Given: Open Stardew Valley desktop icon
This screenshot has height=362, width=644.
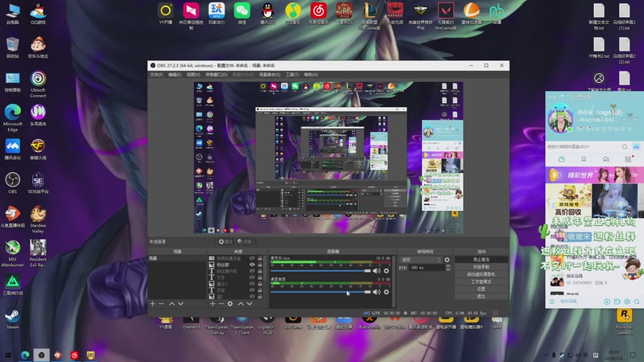Looking at the screenshot, I should [x=38, y=219].
